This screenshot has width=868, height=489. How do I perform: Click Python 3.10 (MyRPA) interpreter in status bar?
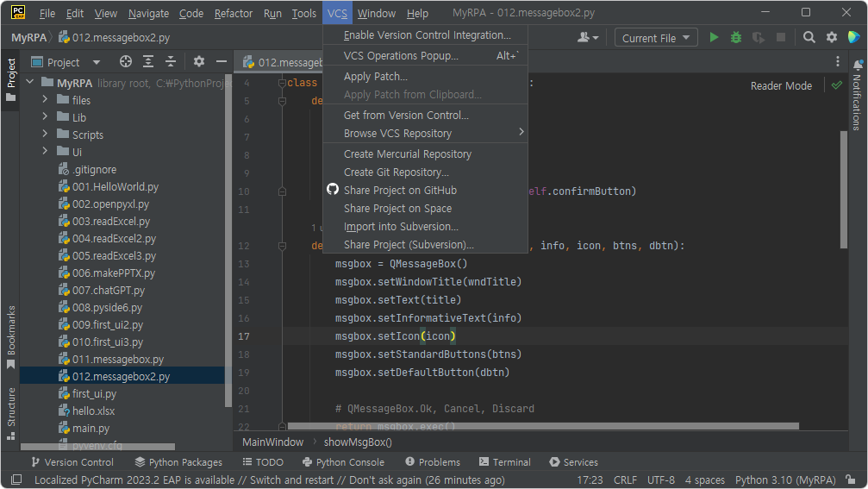pos(785,480)
